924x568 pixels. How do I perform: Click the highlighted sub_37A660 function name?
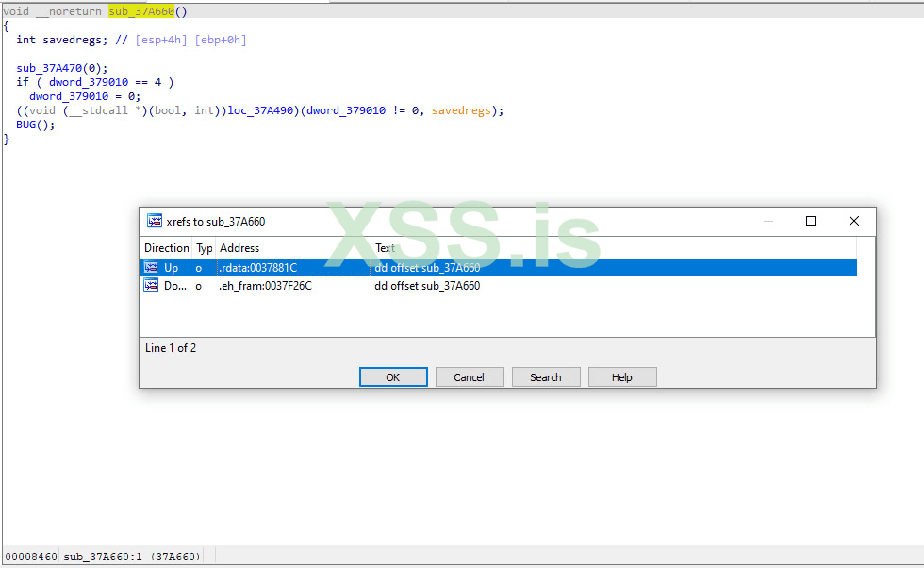pyautogui.click(x=141, y=11)
